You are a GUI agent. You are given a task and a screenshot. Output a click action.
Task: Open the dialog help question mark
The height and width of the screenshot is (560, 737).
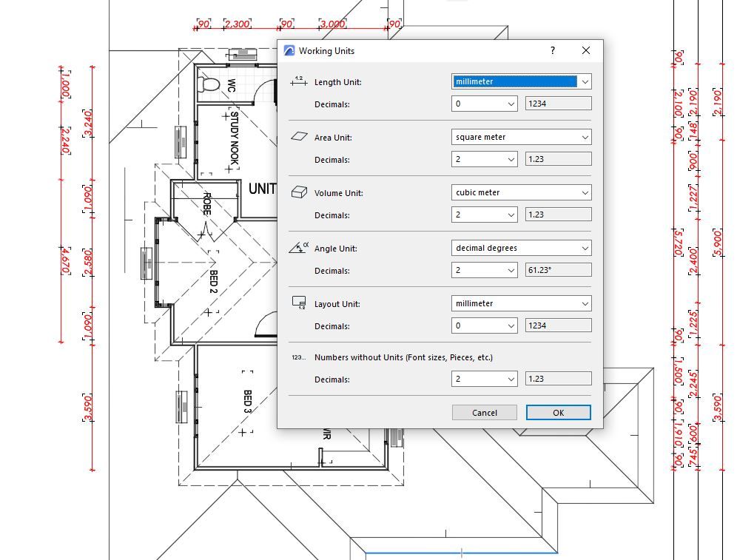(x=553, y=50)
